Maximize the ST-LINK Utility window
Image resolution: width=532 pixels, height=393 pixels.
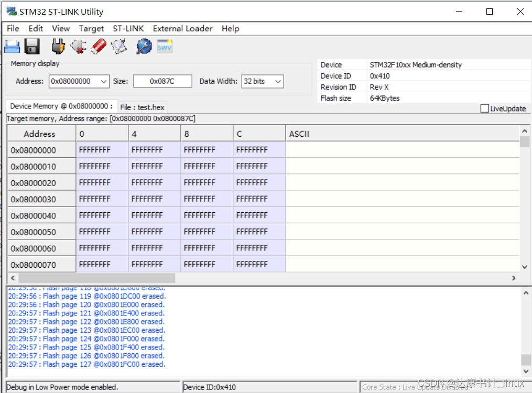point(490,12)
